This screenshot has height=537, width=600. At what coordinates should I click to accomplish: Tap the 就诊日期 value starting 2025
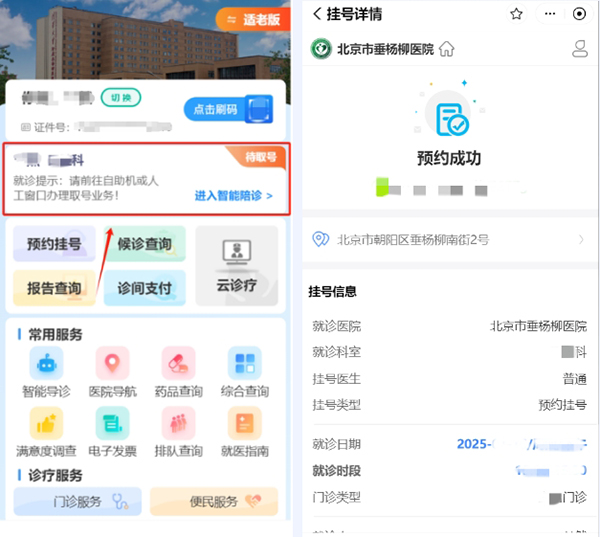pos(522,444)
